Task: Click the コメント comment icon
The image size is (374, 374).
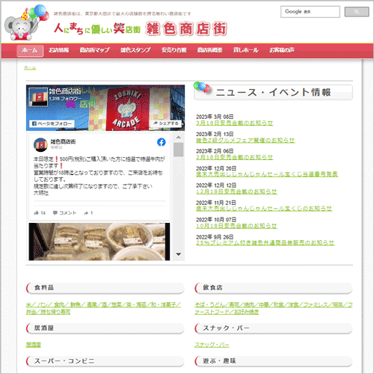Action: (55, 213)
